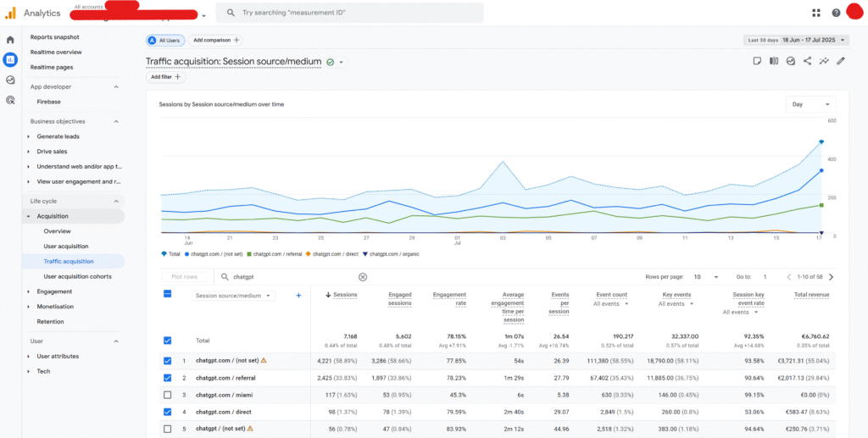
Task: Click the green report status check icon
Action: point(331,62)
